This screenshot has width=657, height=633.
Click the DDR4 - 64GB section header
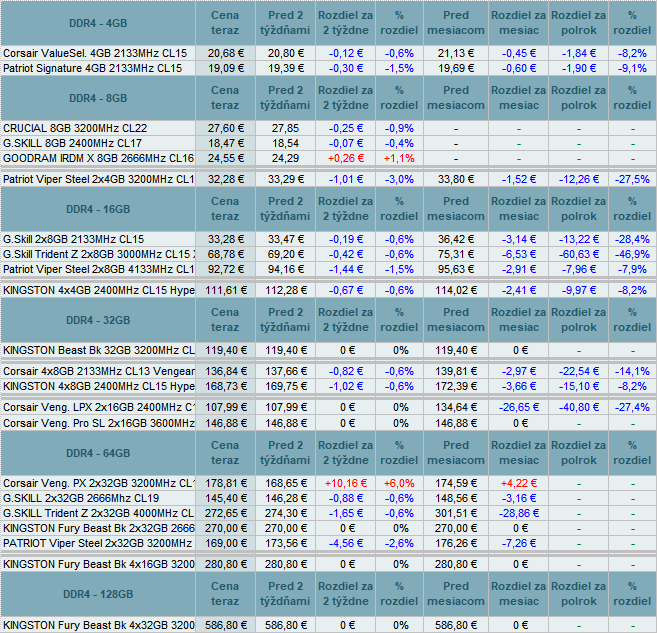coord(98,453)
